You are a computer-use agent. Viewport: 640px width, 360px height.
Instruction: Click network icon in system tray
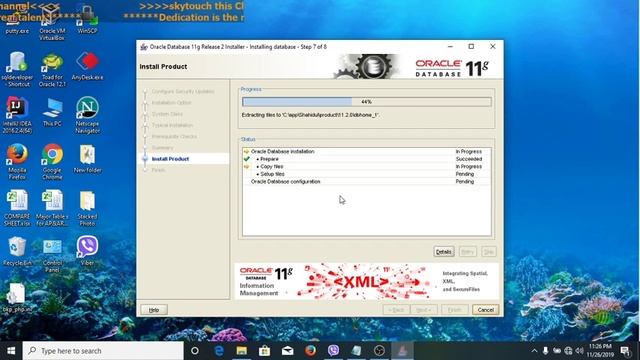[568, 351]
